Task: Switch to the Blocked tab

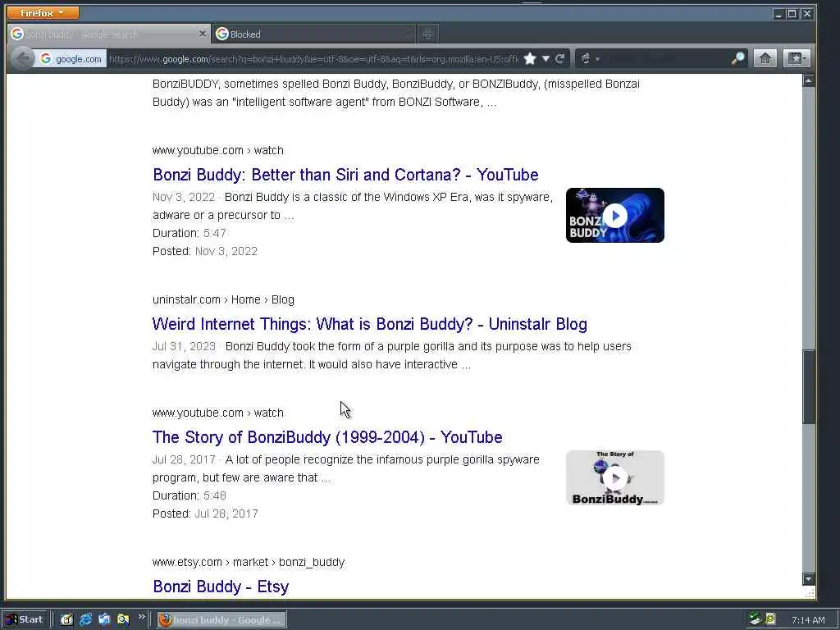Action: coord(313,34)
